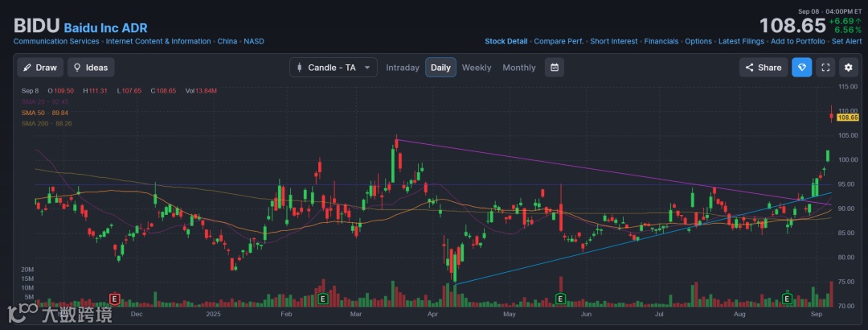Select the Daily timeframe
This screenshot has width=868, height=330.
pos(440,68)
